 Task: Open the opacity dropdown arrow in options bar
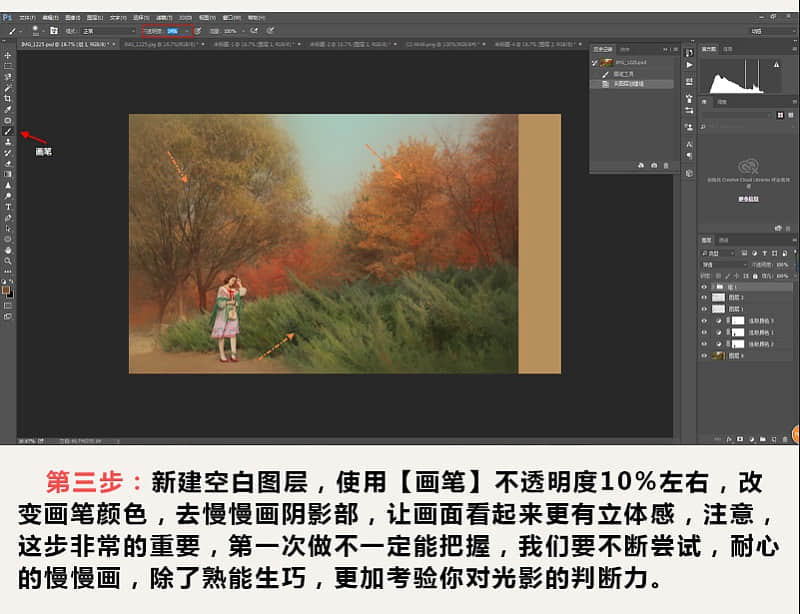tap(186, 31)
